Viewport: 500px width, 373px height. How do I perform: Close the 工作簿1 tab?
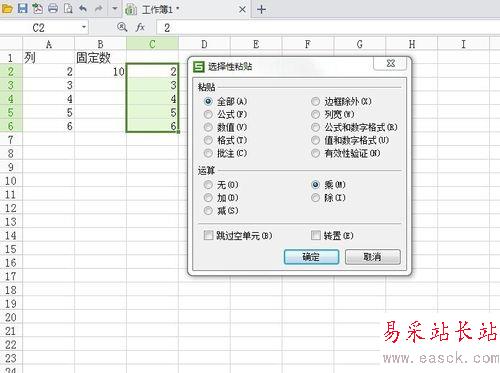point(242,9)
